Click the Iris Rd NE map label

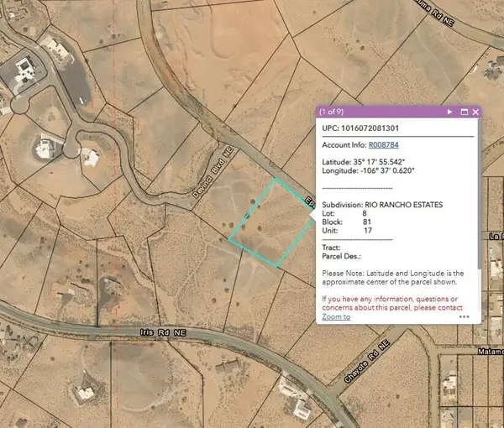click(x=163, y=332)
